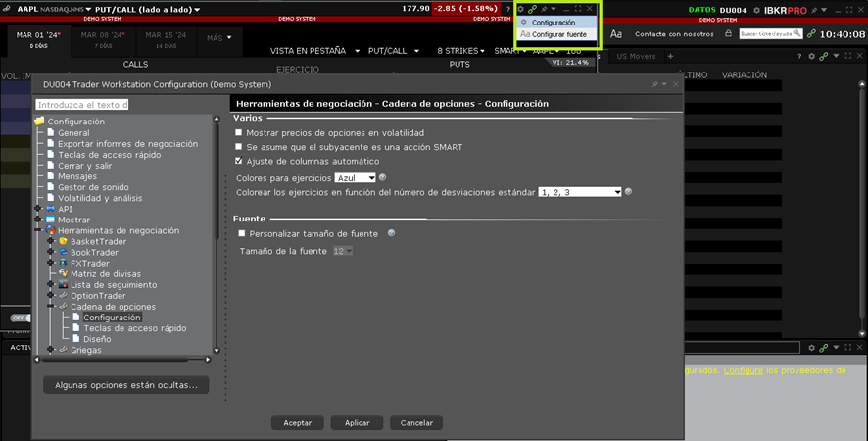Open the Colores para ejercicios Azul dropdown
868x441 pixels.
pos(355,178)
